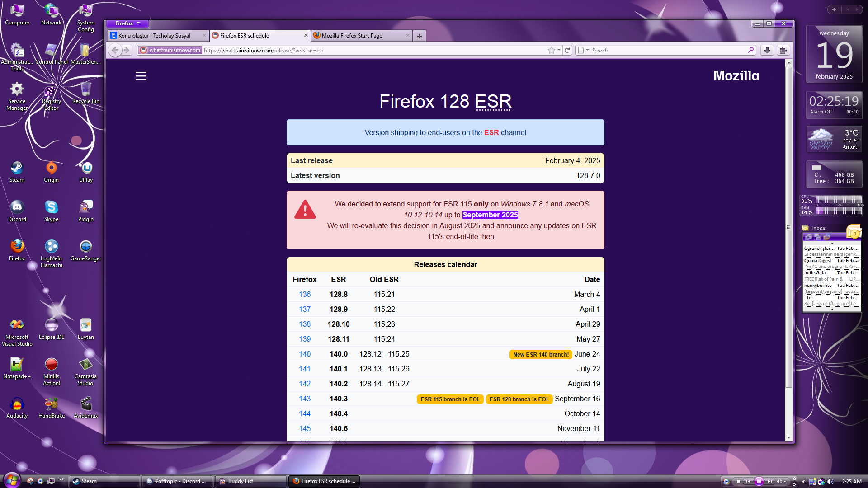Open the Steam desktop shortcut
This screenshot has height=488, width=868.
17,172
